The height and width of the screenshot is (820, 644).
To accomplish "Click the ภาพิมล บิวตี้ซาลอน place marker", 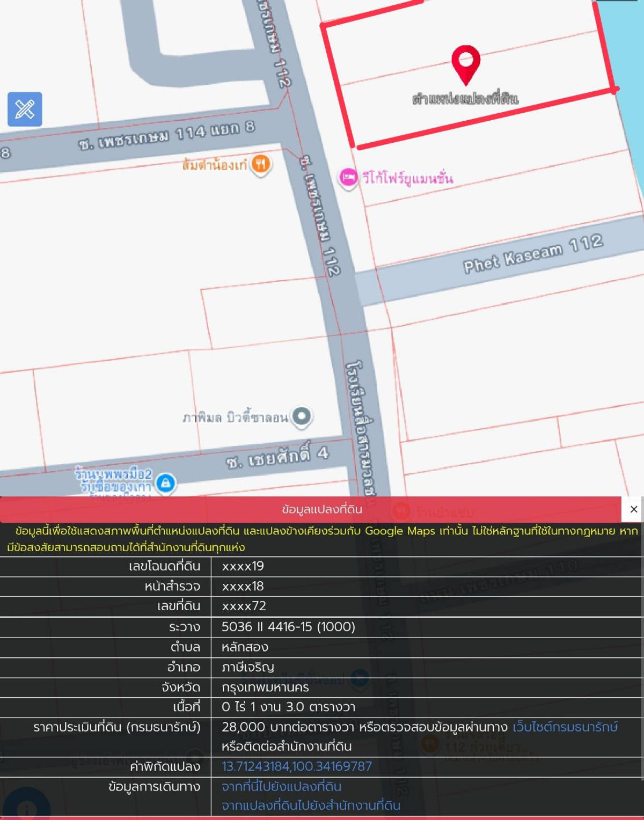I will [302, 416].
